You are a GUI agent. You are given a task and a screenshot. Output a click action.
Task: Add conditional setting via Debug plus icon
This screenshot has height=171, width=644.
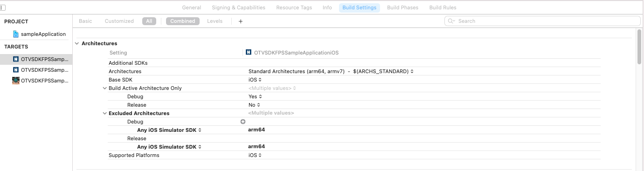pyautogui.click(x=242, y=122)
